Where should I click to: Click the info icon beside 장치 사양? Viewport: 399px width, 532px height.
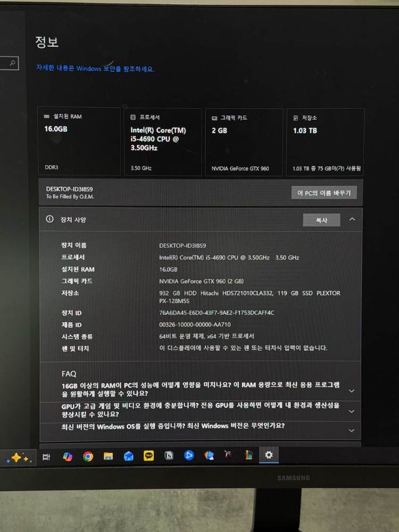(49, 219)
